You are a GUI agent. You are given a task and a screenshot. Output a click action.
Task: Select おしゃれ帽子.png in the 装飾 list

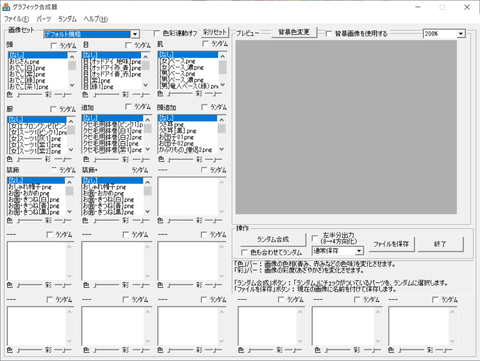pyautogui.click(x=36, y=187)
